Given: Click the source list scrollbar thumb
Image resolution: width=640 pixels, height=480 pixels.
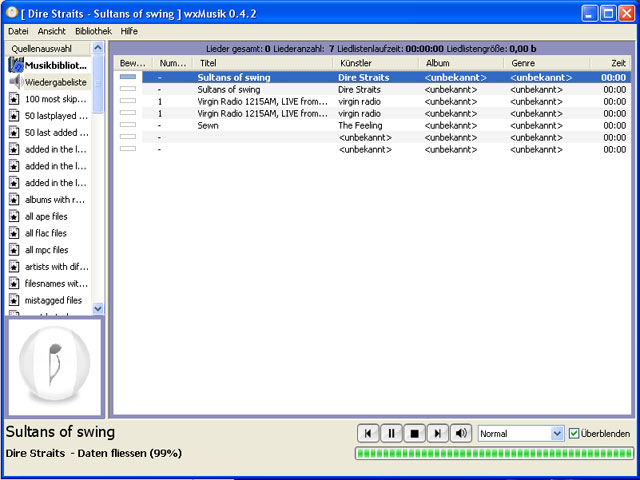Looking at the screenshot, I should click(x=98, y=84).
